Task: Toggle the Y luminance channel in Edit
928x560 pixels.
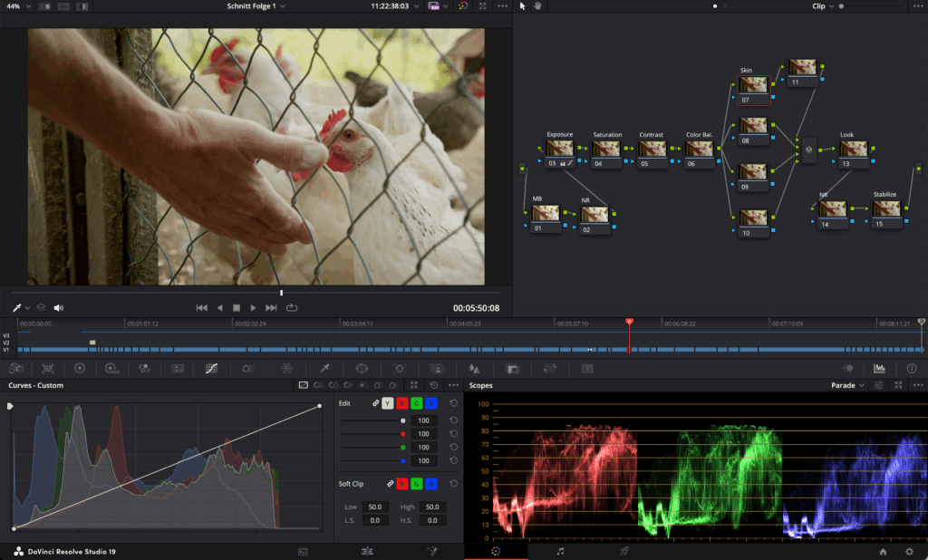Action: pos(388,403)
